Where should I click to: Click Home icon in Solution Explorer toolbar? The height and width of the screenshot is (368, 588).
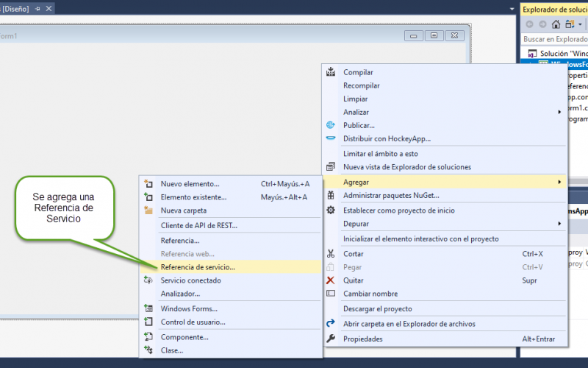pyautogui.click(x=557, y=24)
